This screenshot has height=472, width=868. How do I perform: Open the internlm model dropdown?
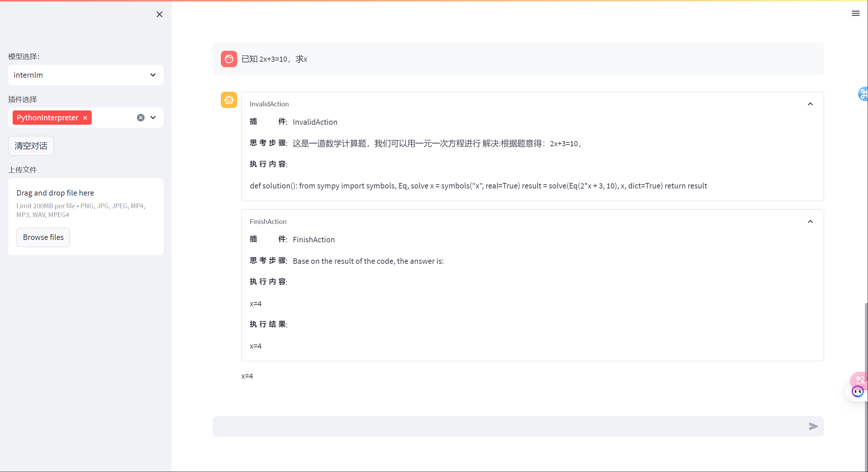[x=86, y=75]
